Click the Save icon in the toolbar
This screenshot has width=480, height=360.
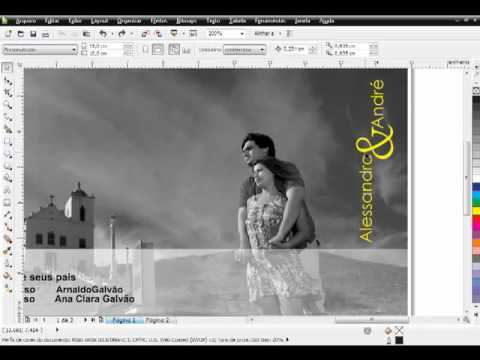point(33,34)
